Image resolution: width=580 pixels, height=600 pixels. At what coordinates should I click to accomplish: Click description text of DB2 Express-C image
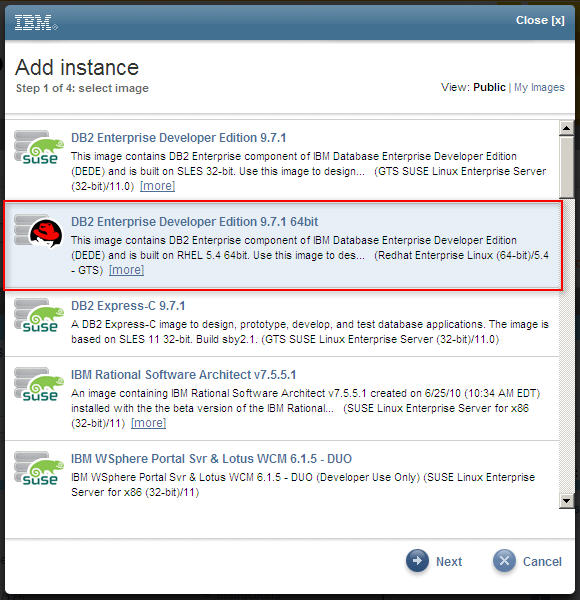(310, 332)
